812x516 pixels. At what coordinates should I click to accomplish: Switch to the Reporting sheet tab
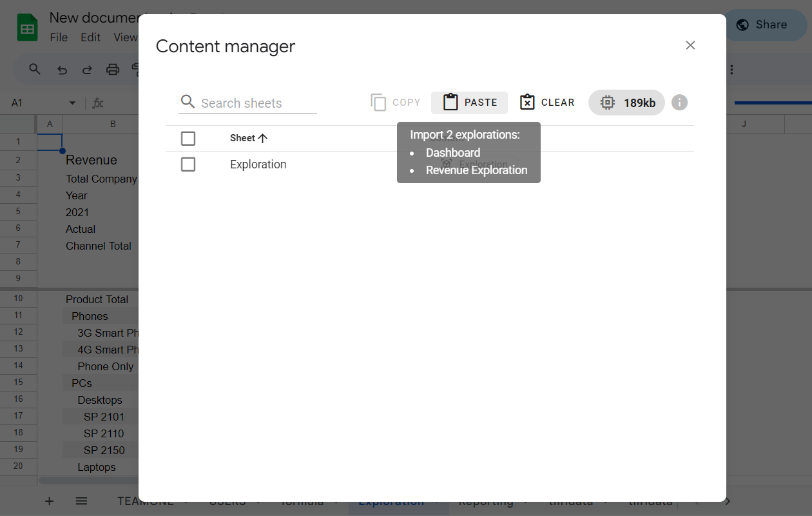(486, 501)
